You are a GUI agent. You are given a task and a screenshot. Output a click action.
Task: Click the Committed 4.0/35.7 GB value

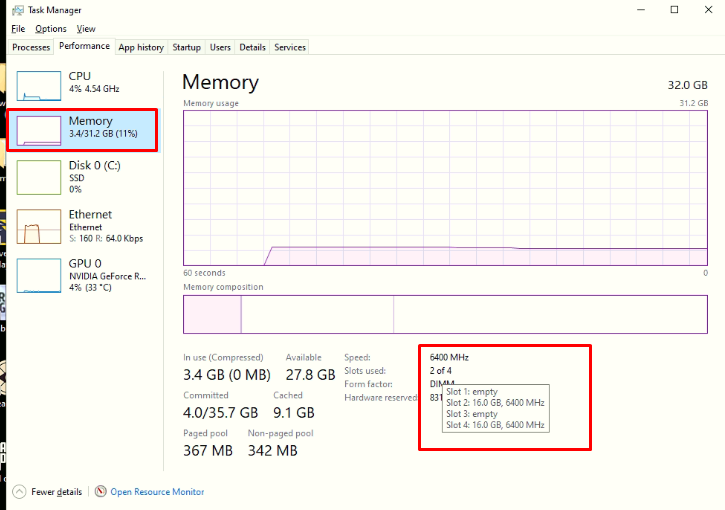pos(221,412)
